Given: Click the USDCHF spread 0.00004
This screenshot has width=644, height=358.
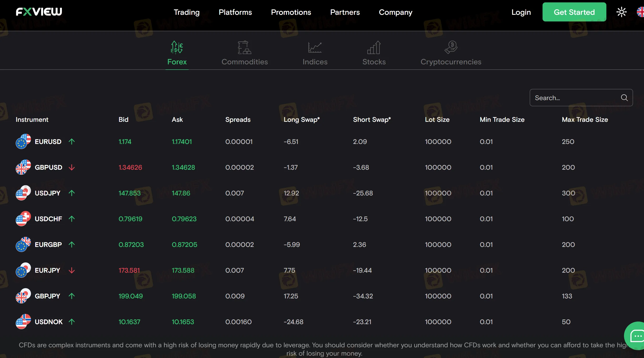Looking at the screenshot, I should click(240, 219).
